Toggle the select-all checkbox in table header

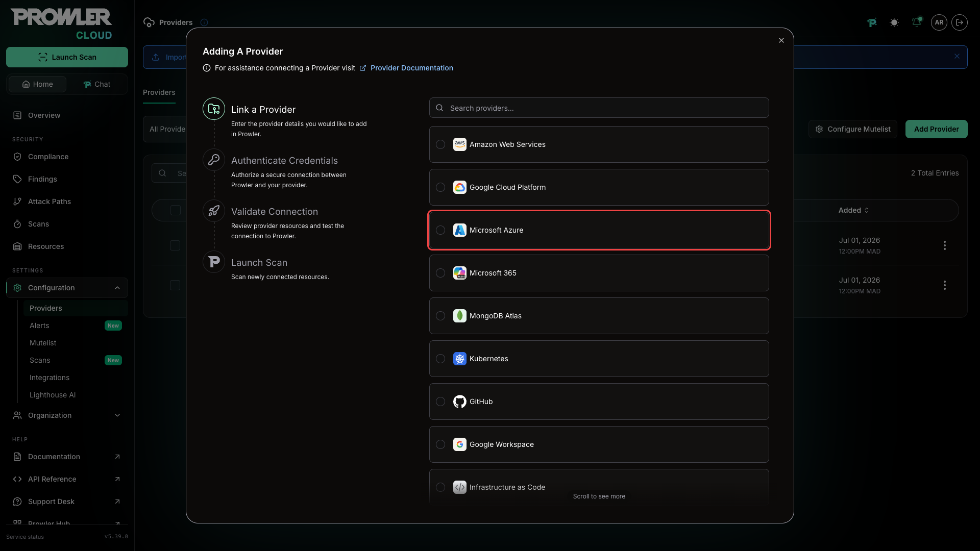tap(176, 210)
